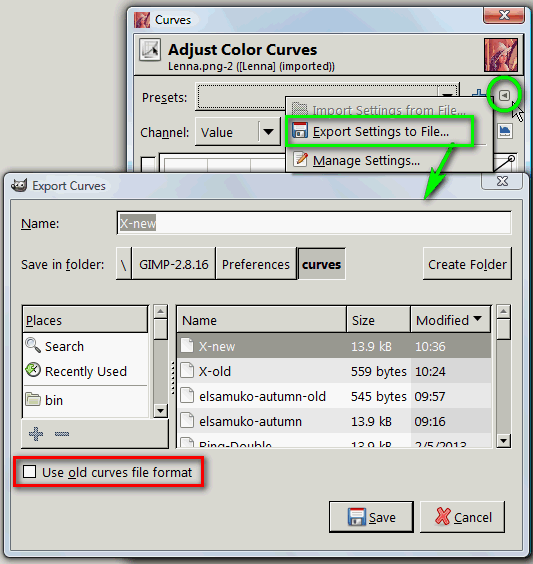Viewport: 533px width, 564px height.
Task: Close the Export Curves dialog
Action: tap(502, 181)
